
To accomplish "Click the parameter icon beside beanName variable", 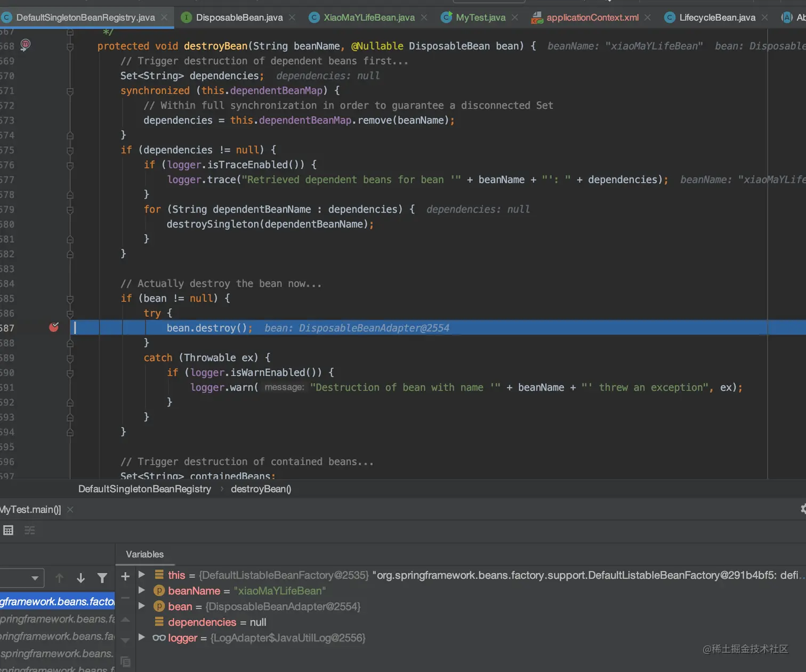I will pos(159,590).
